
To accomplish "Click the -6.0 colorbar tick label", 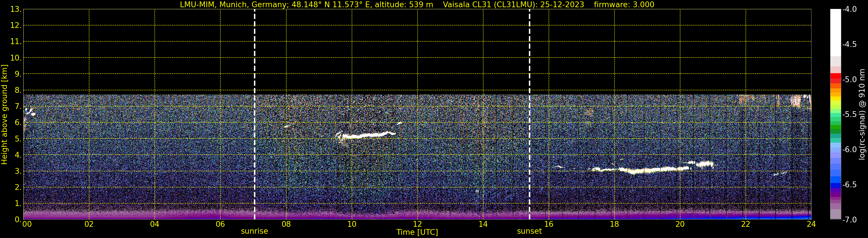I will tap(850, 149).
